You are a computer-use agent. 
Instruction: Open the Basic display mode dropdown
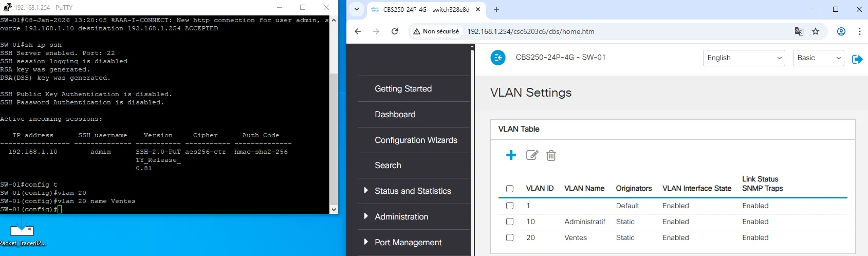tap(819, 58)
